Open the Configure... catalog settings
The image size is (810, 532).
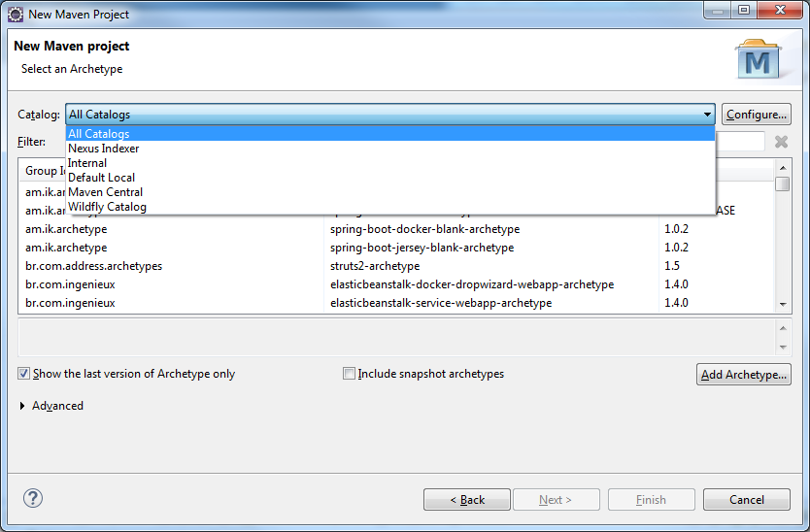coord(756,115)
